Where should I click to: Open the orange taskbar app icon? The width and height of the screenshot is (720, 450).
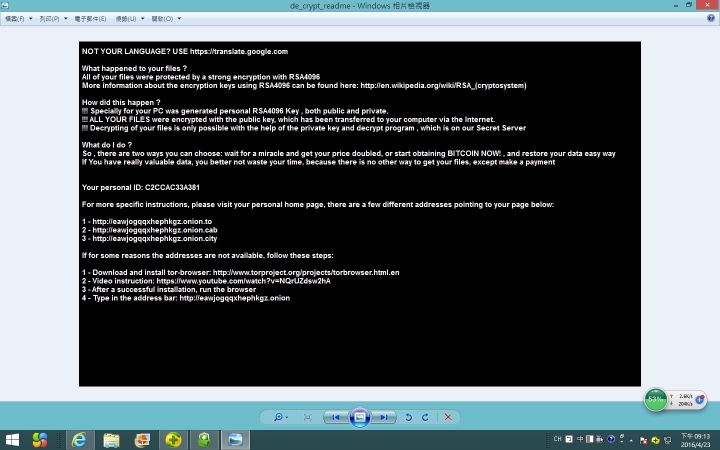click(x=142, y=440)
